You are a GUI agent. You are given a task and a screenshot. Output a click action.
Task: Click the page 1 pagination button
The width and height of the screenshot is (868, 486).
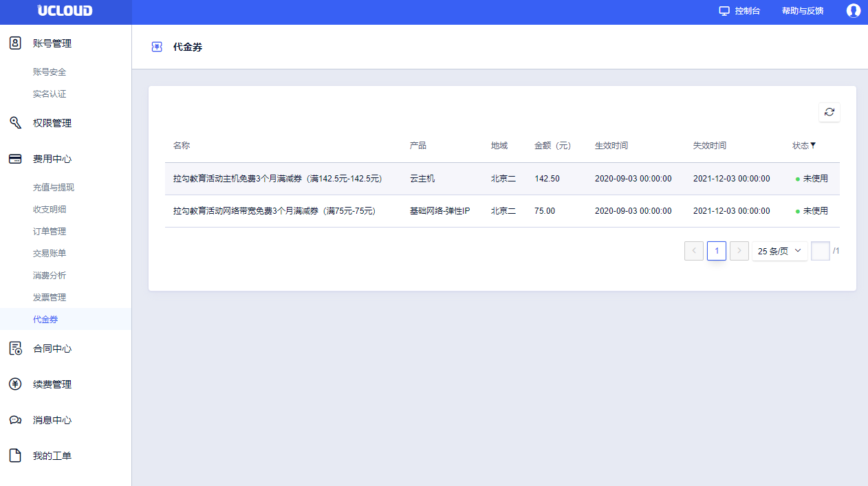716,251
